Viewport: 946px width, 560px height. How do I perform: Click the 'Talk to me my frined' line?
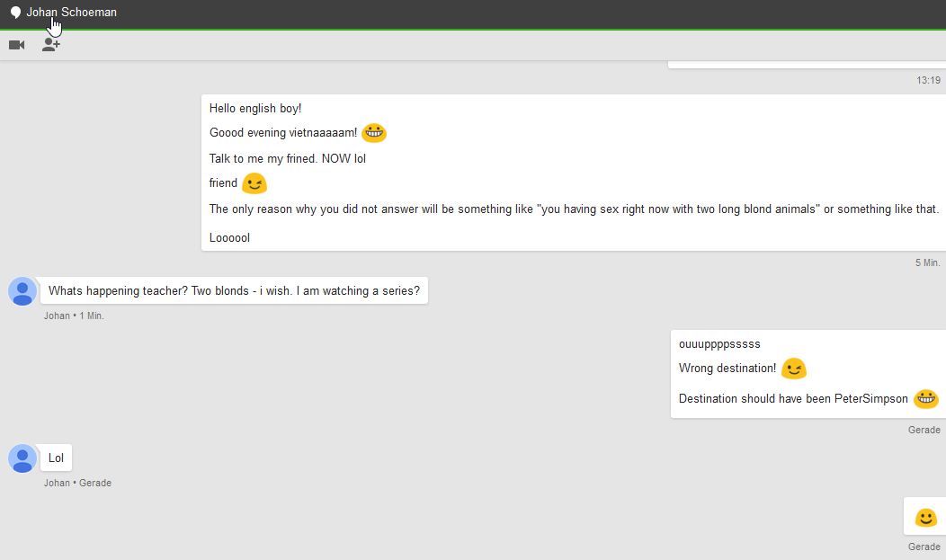coord(287,159)
